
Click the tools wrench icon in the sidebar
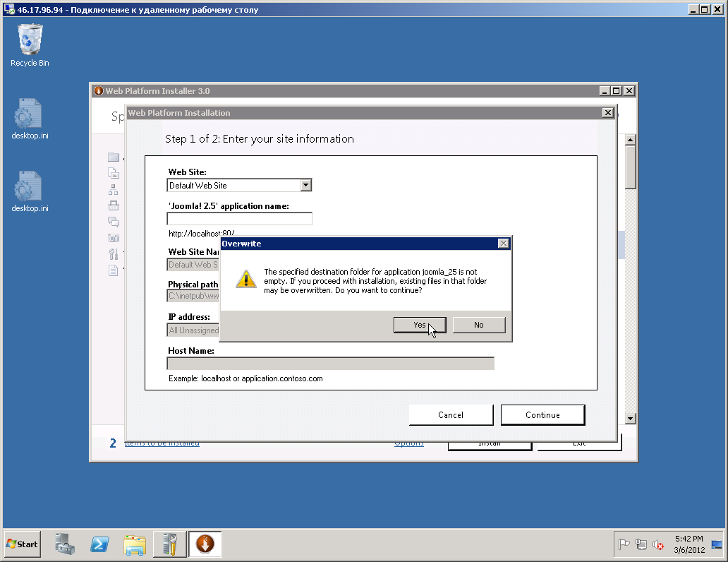(x=114, y=253)
